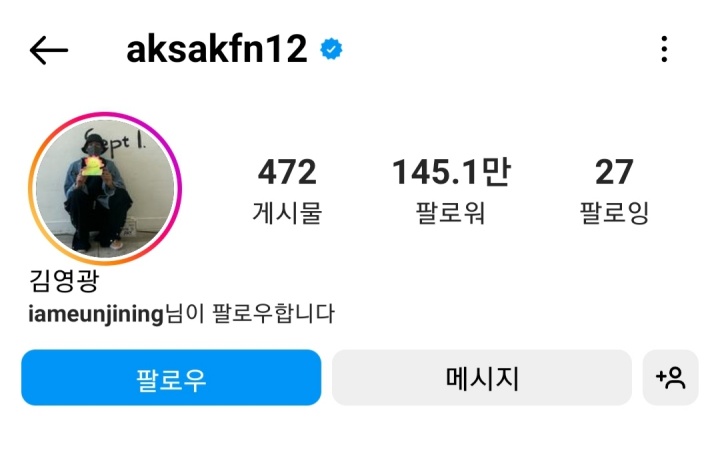The width and height of the screenshot is (720, 466).
Task: Go back using the left arrow
Action: click(x=49, y=50)
